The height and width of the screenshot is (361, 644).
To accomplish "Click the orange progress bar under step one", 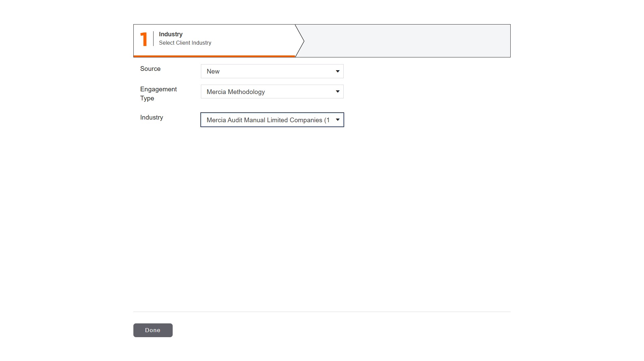I will click(214, 56).
